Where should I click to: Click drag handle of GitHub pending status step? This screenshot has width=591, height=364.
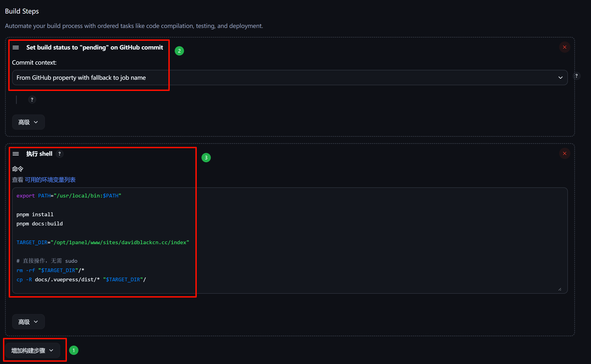click(16, 47)
